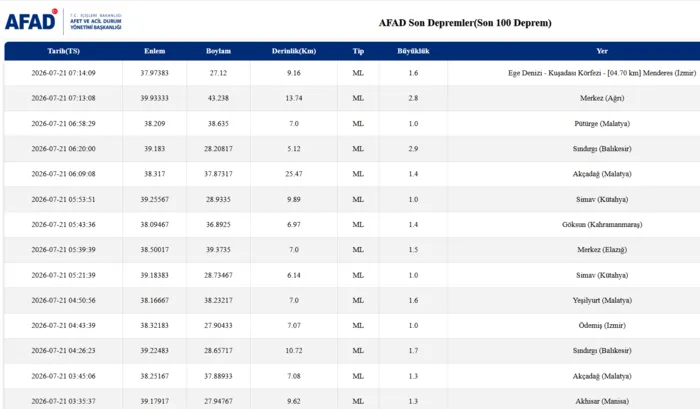Click latitude value 38.50017
Screen dimensions: 700x409
click(154, 250)
